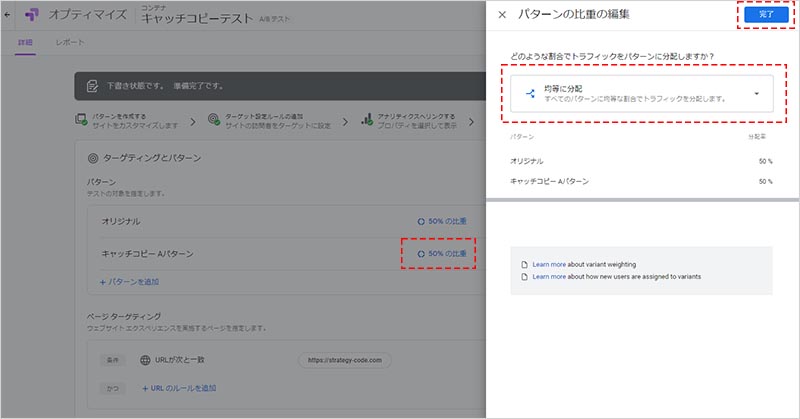800x419 pixels.
Task: Click the 完了 button
Action: [x=766, y=15]
